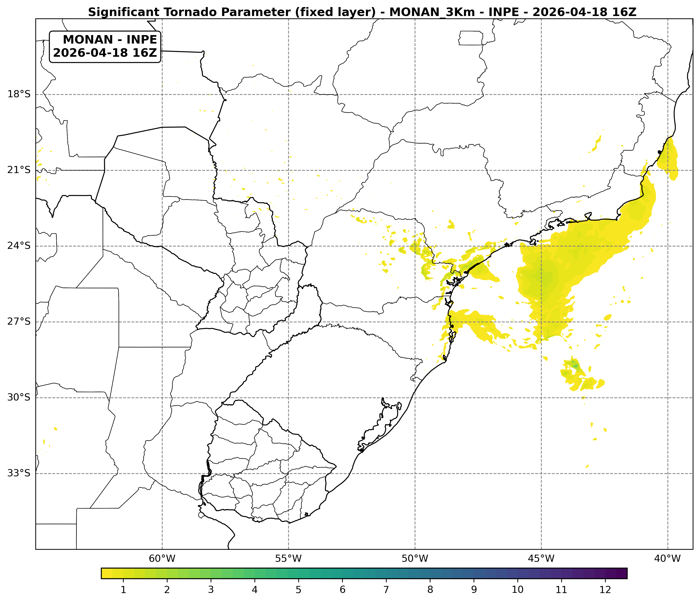Click the 24°S latitude label
This screenshot has height=602, width=700.
19,246
